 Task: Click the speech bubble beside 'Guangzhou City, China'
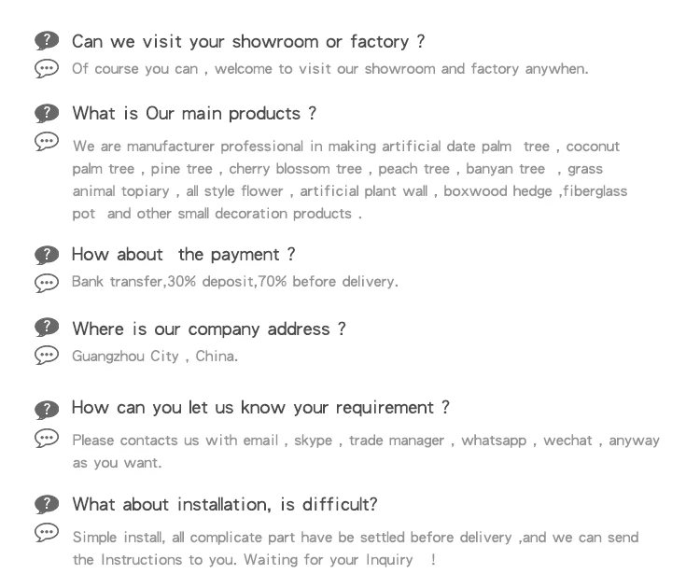click(47, 355)
